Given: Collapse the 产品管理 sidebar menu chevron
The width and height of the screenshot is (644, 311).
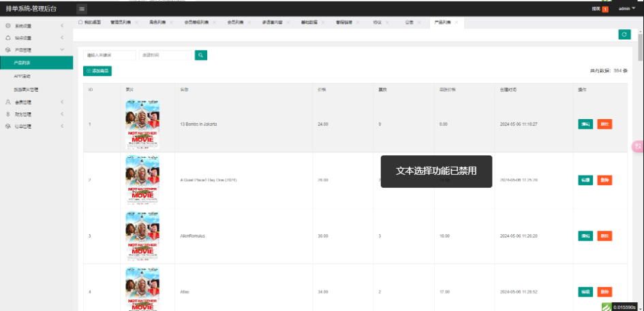Looking at the screenshot, I should (x=62, y=50).
